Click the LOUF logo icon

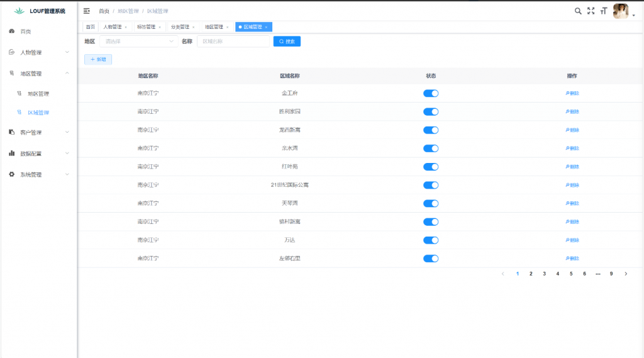19,11
